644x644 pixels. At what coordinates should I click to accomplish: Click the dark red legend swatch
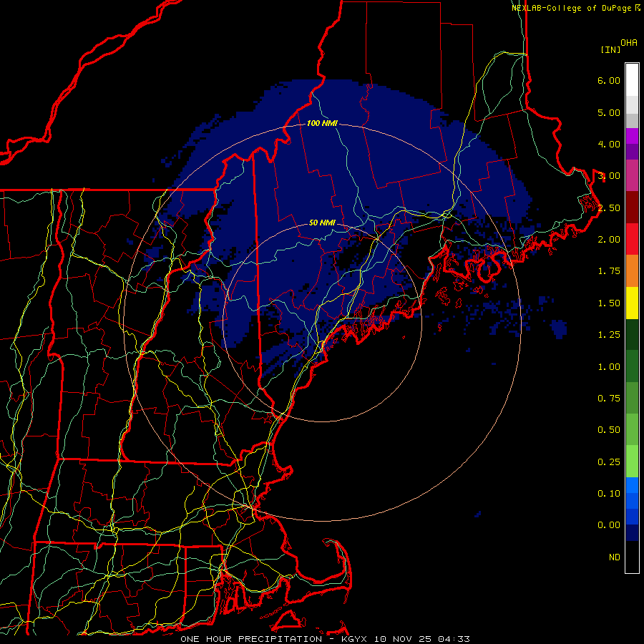[632, 208]
